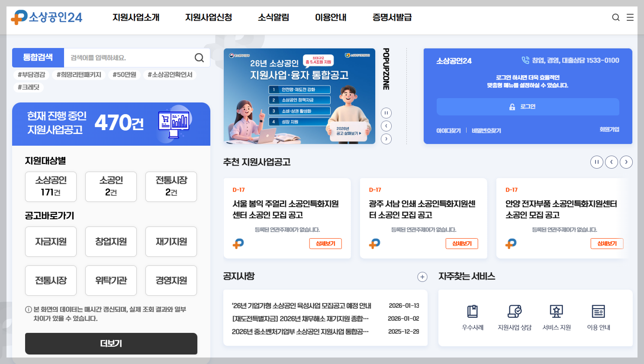644x364 pixels.
Task: Click inside the 통합검색 search input field
Action: (130, 57)
